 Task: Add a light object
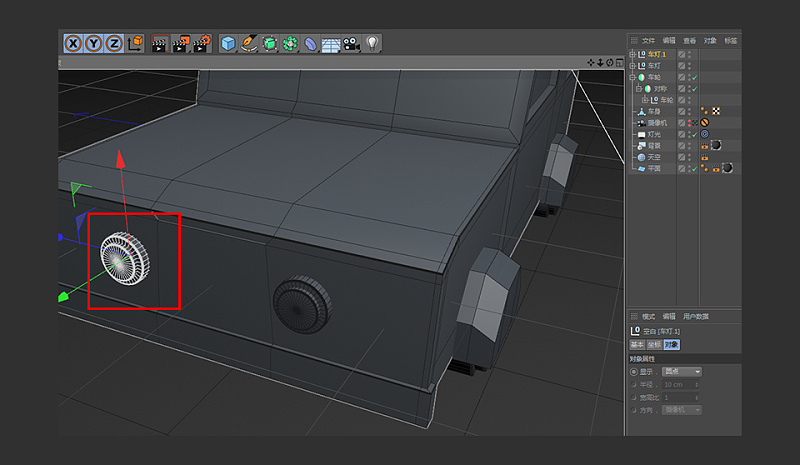pos(372,44)
